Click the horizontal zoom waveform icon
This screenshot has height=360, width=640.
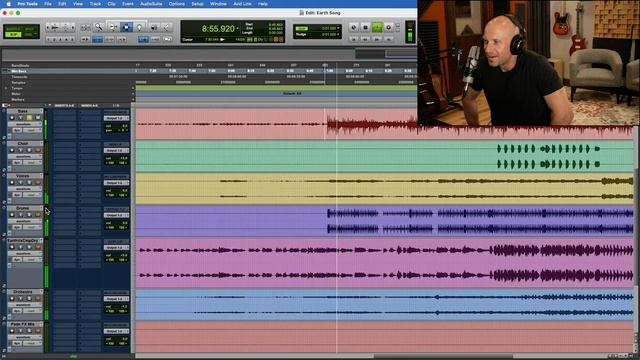54,27
